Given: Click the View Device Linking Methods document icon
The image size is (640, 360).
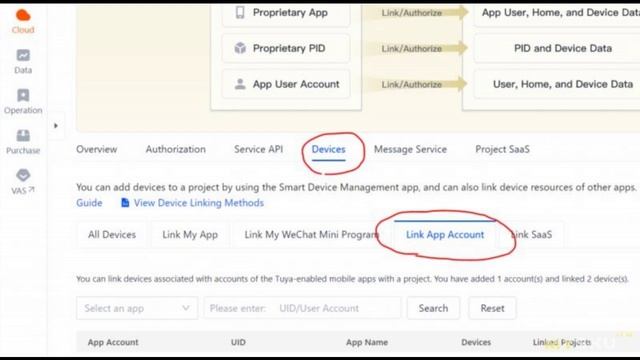Looking at the screenshot, I should pyautogui.click(x=125, y=202).
